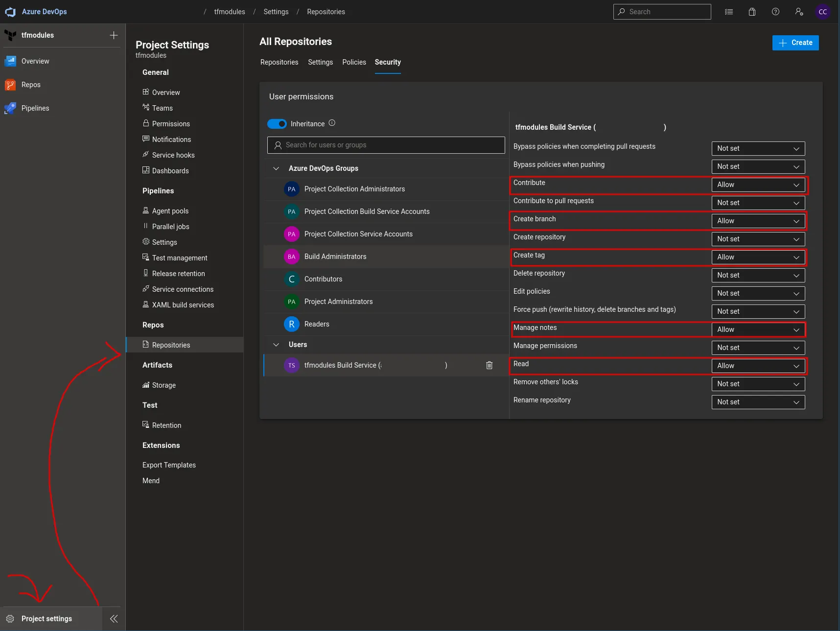Click the tfmodules breadcrumb link
The height and width of the screenshot is (631, 840).
click(x=230, y=12)
